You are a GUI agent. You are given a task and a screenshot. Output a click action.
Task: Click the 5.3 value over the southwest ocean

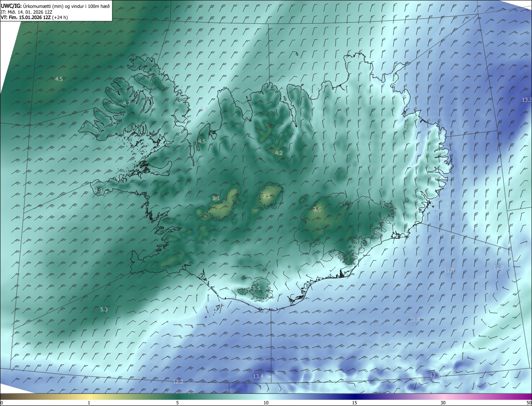coord(104,309)
